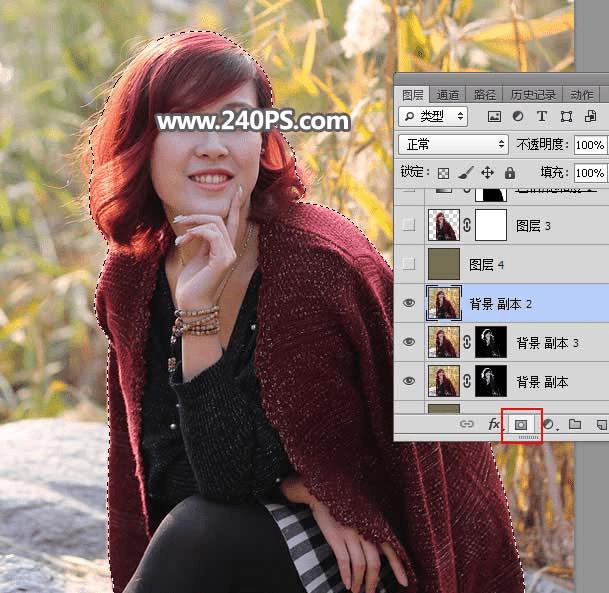Switch to the 通道 tab

pyautogui.click(x=447, y=95)
